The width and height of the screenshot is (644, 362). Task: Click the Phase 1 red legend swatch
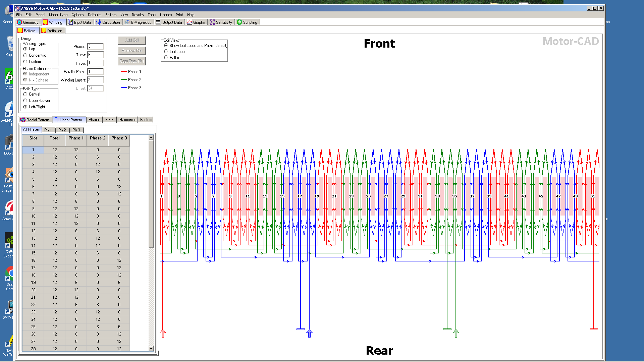tap(124, 72)
